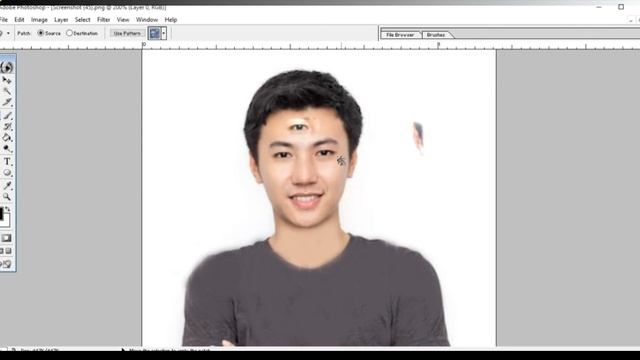This screenshot has width=640, height=360.
Task: Switch to Quick Mask mode
Action: pos(6,238)
